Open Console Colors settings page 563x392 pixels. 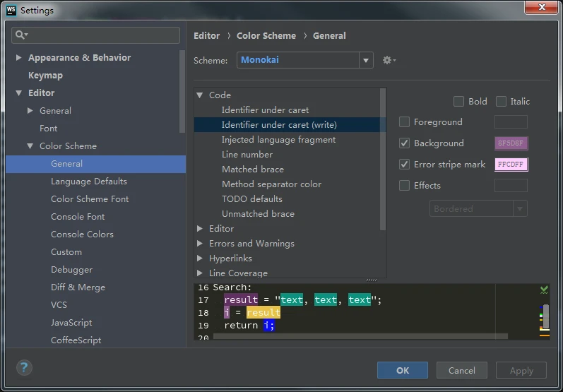tap(82, 234)
